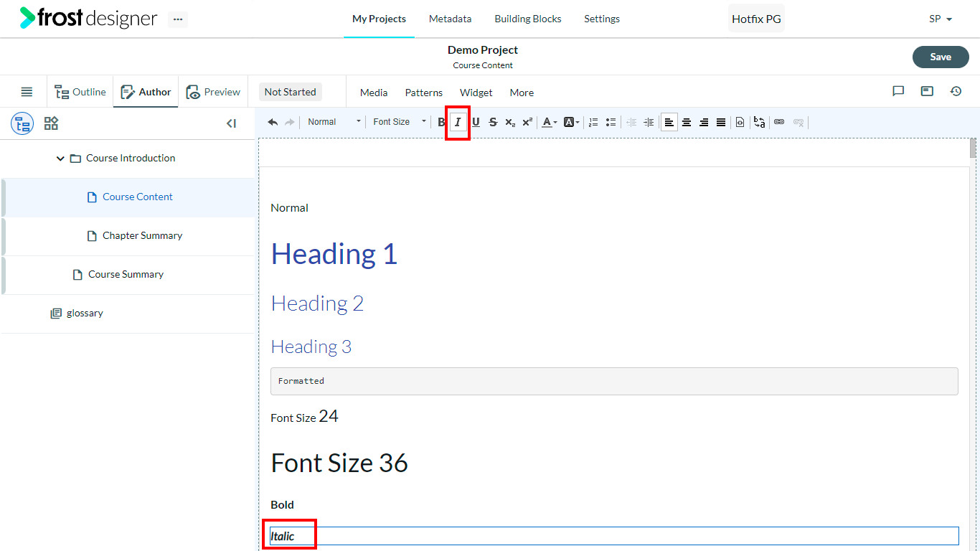Click the Heading 3 text in editor

click(311, 347)
